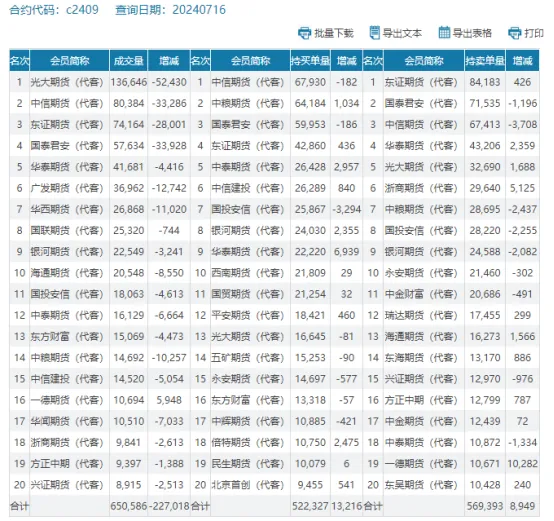Click long position value 64,184
Image resolution: width=554 pixels, height=521 pixels.
point(310,103)
